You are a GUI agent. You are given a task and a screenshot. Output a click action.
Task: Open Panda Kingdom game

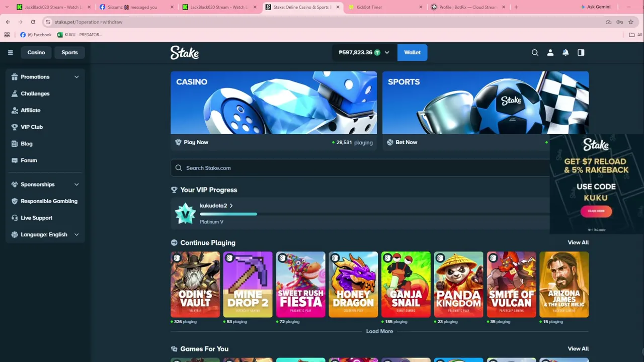click(x=459, y=285)
